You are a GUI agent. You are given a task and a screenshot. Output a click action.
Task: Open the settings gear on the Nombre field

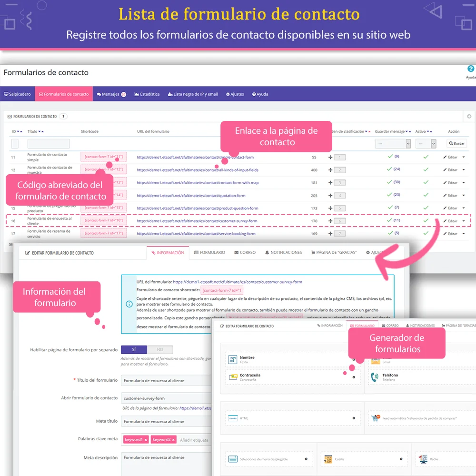coord(355,359)
